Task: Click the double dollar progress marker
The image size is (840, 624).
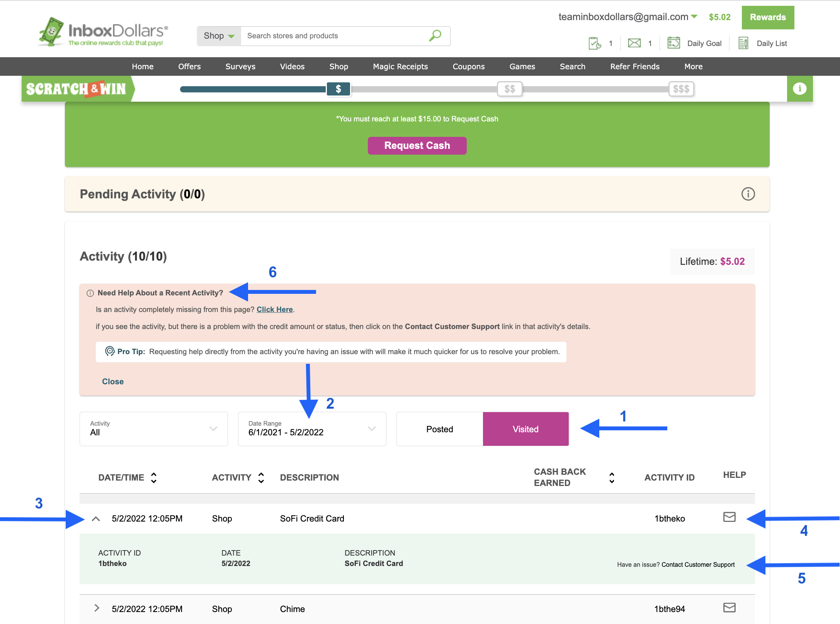Action: (x=510, y=89)
